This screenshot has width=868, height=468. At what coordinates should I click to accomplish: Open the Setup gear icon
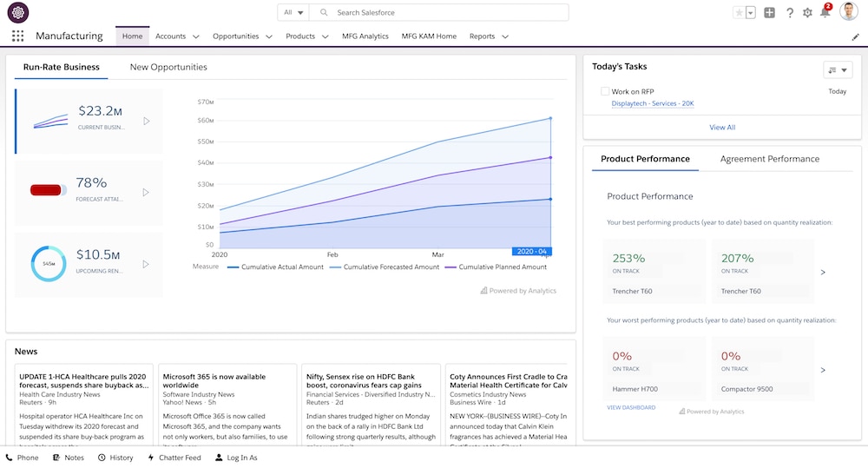pos(807,13)
